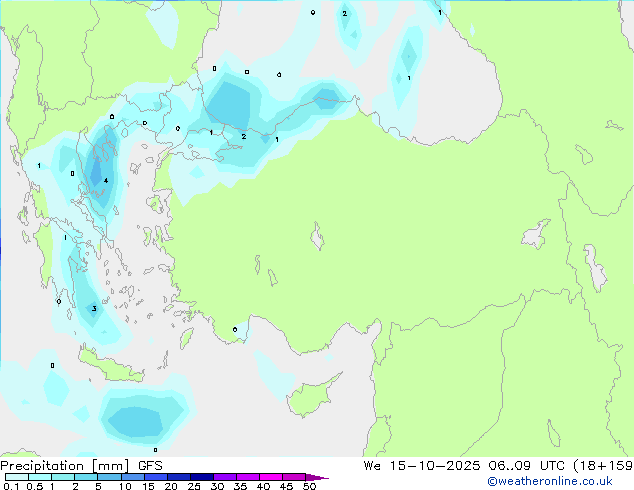
Task: Pick the legend swatch between 1 and 2
Action: (x=63, y=477)
